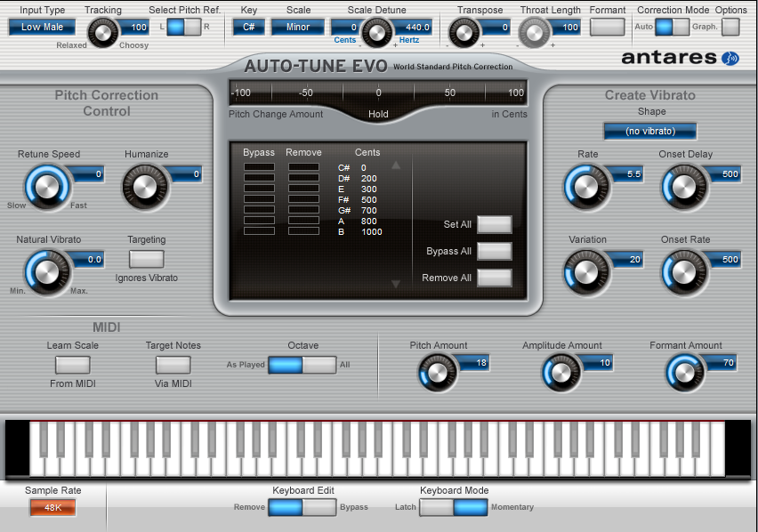Toggle Correction Mode Auto/Graph. switch
Image resolution: width=758 pixels, height=532 pixels.
click(x=673, y=27)
